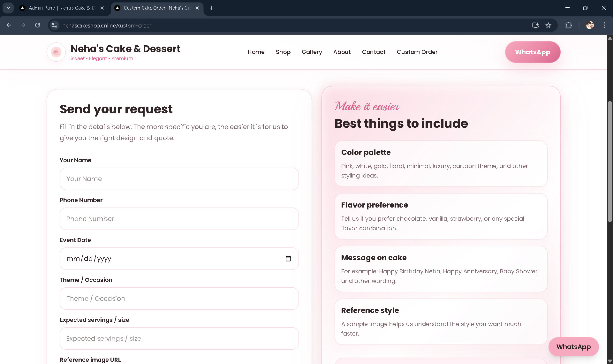Bookmark this page with the star icon
The width and height of the screenshot is (613, 364).
(x=548, y=25)
